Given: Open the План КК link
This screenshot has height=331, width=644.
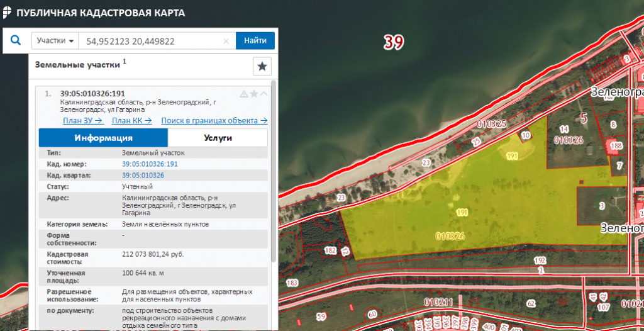Looking at the screenshot, I should pos(131,121).
